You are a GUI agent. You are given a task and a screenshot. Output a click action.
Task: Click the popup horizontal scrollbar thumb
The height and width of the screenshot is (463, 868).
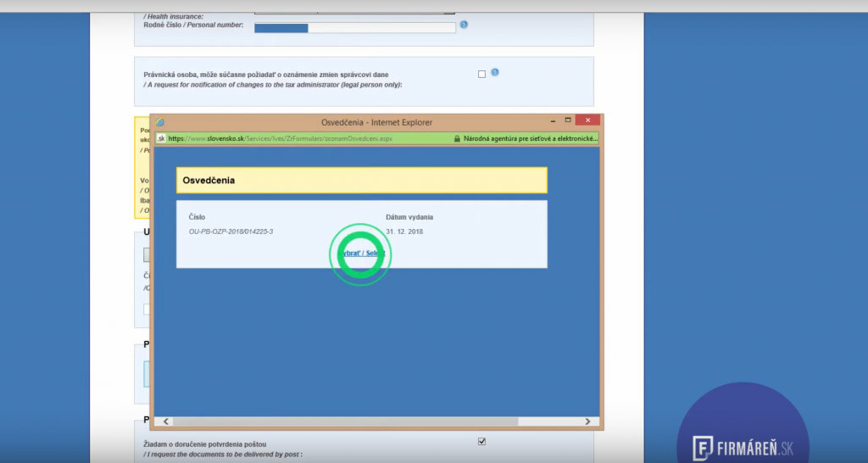pyautogui.click(x=345, y=421)
